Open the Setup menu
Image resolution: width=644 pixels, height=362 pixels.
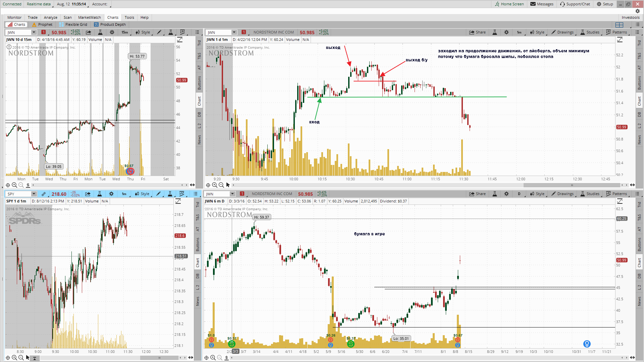click(605, 4)
